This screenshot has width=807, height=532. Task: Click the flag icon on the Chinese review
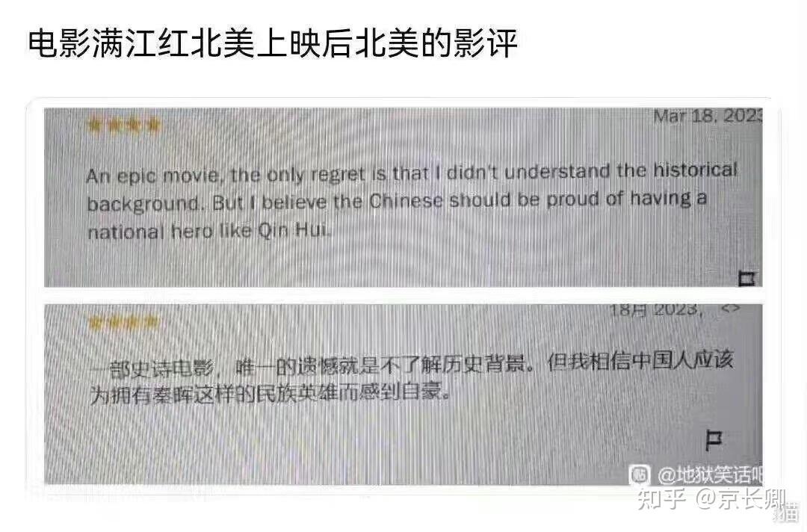click(714, 440)
